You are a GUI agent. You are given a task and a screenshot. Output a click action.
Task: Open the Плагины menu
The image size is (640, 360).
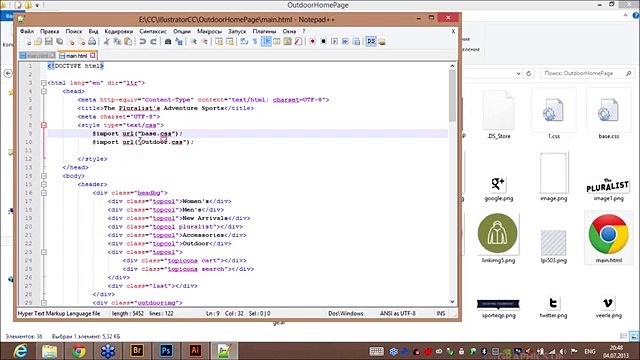tap(264, 31)
